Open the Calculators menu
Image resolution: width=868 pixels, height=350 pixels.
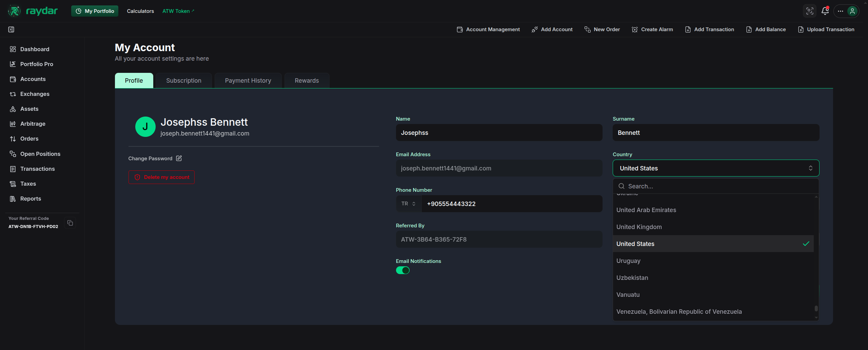(x=140, y=11)
